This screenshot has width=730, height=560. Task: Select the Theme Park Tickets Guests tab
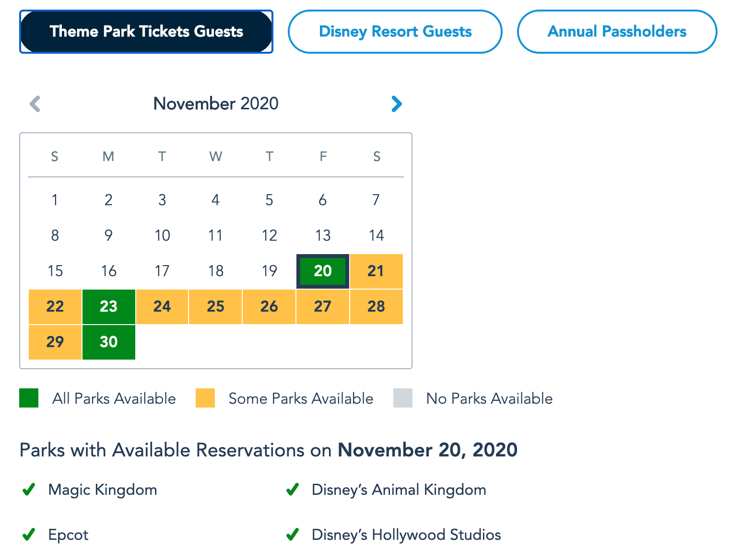[146, 32]
